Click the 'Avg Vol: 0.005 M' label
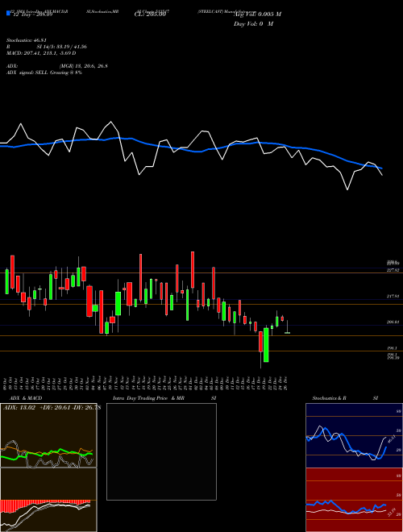 point(257,15)
